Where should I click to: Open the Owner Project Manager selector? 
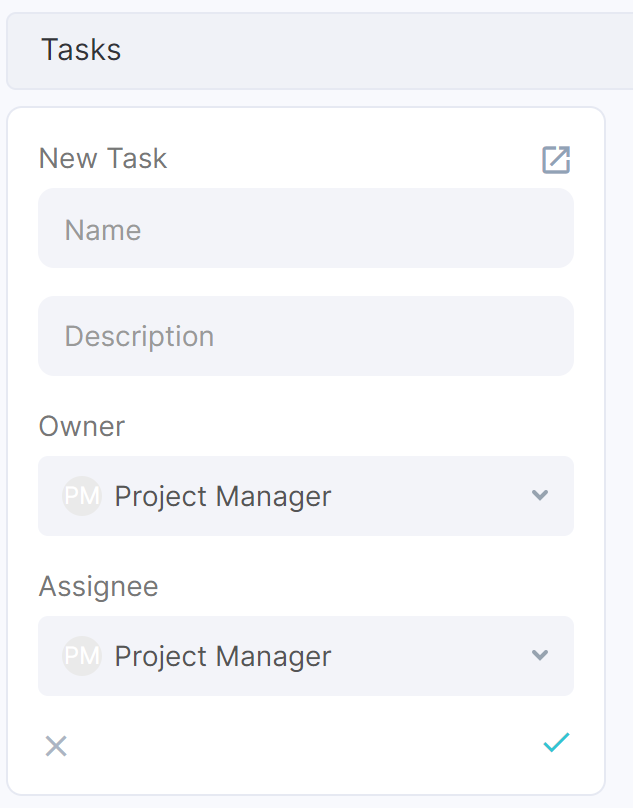306,496
